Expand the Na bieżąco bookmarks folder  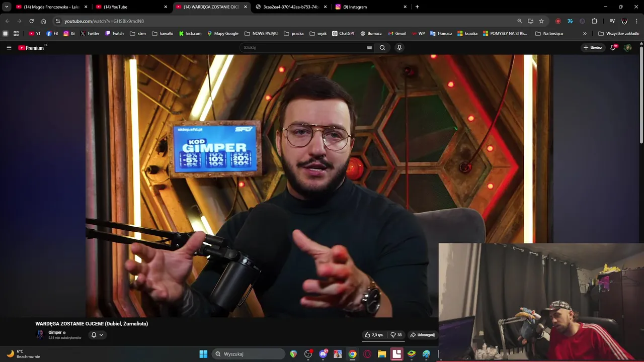(x=549, y=34)
